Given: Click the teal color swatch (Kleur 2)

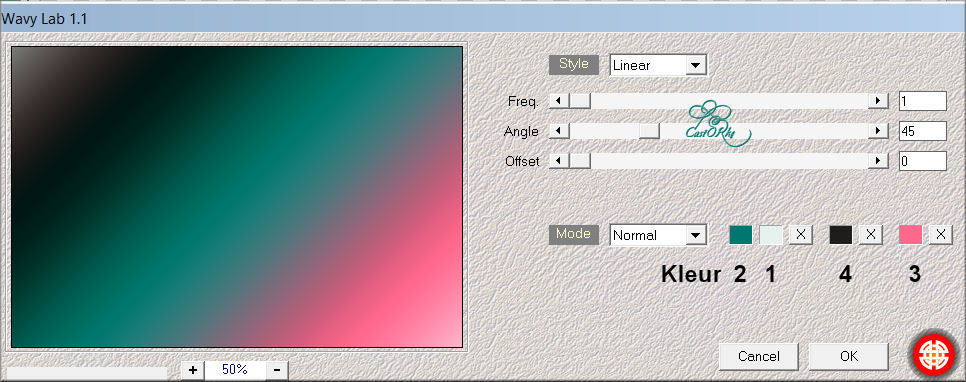Looking at the screenshot, I should click(741, 235).
